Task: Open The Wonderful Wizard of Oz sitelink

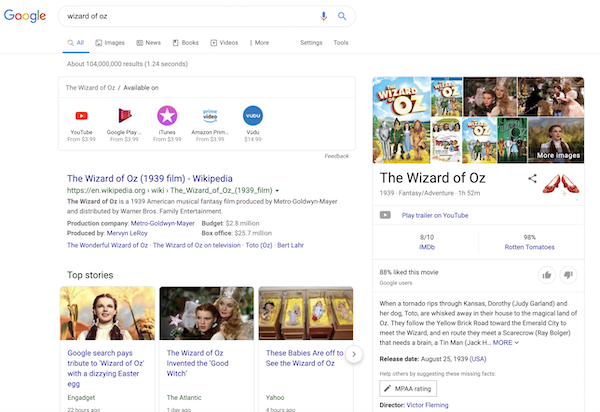Action: point(108,245)
